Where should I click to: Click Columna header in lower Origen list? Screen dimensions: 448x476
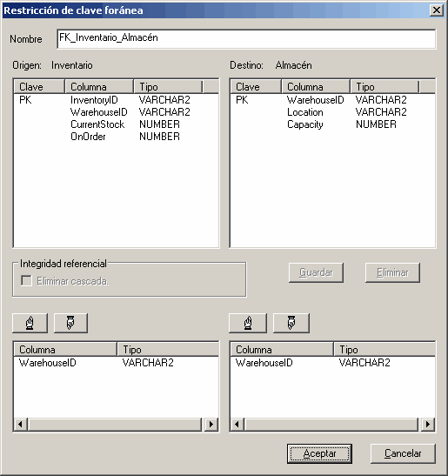(x=65, y=350)
